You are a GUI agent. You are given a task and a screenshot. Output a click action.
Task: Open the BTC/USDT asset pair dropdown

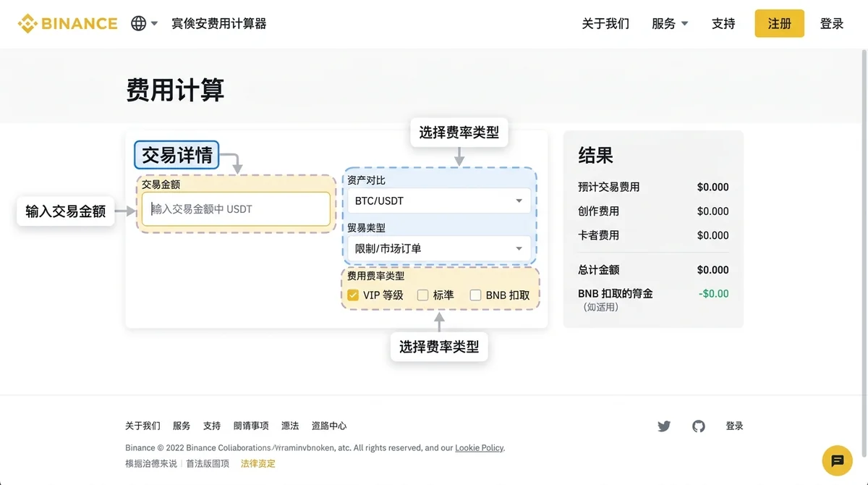[x=439, y=201]
